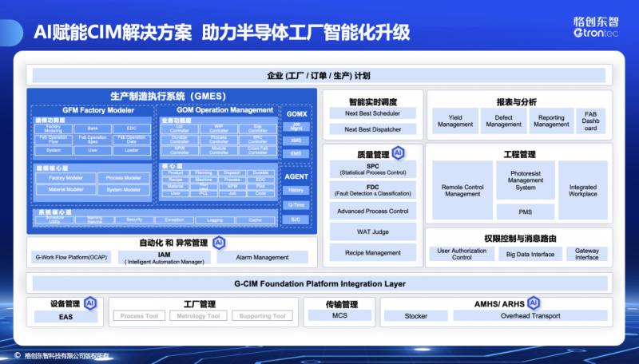This screenshot has height=364, width=639.
Task: Click the Gtrontec 格创东智 logo
Action: 596,27
